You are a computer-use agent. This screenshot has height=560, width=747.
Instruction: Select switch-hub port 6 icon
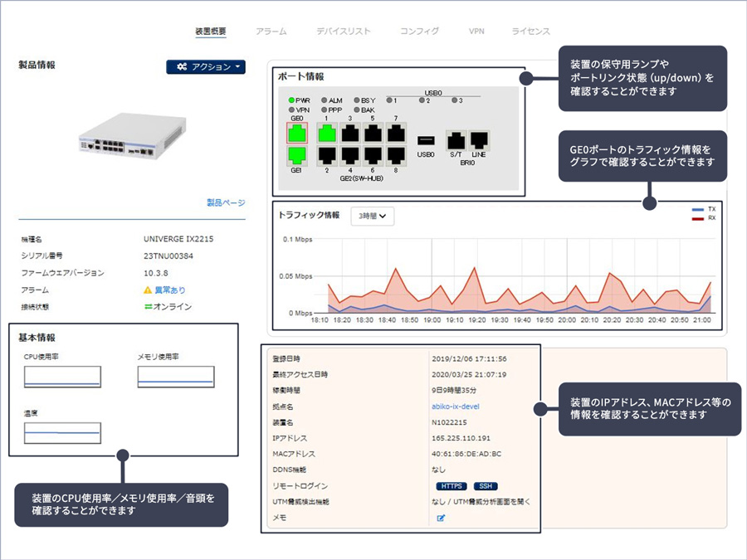(373, 155)
